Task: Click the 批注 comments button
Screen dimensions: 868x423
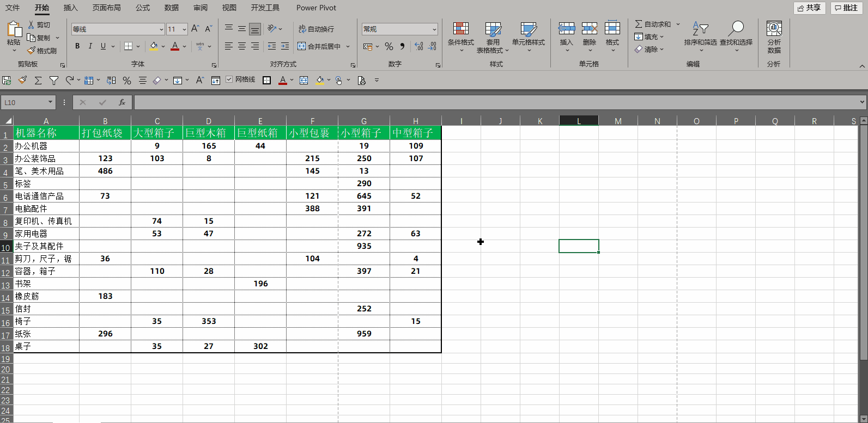Action: (x=846, y=8)
